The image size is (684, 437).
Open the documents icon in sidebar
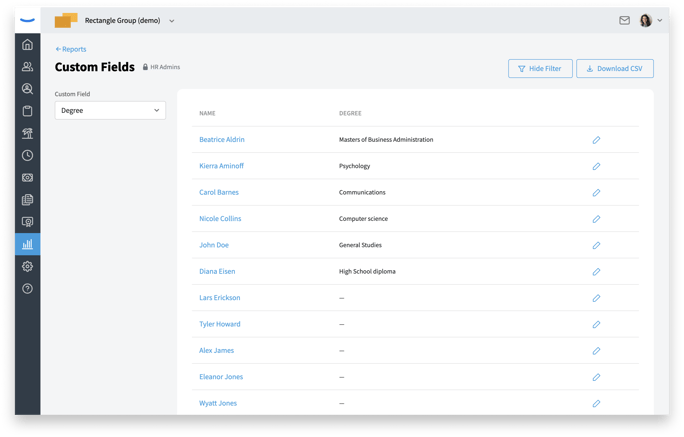pos(27,200)
